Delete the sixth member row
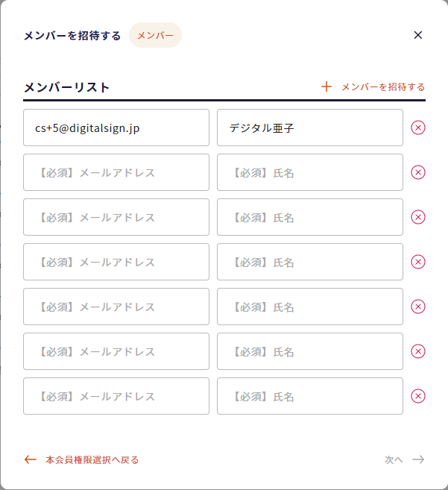The width and height of the screenshot is (448, 490). [418, 351]
